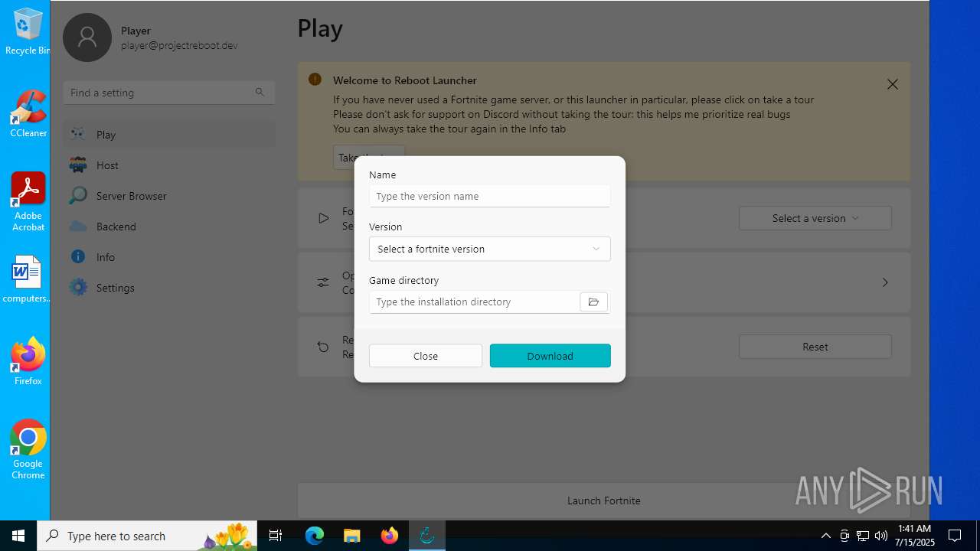Open Microsoft Edge from the taskbar
The height and width of the screenshot is (551, 980).
click(x=315, y=536)
